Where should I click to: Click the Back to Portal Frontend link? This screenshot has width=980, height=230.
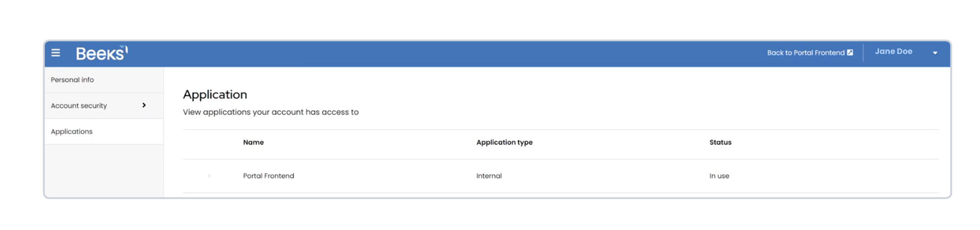806,52
